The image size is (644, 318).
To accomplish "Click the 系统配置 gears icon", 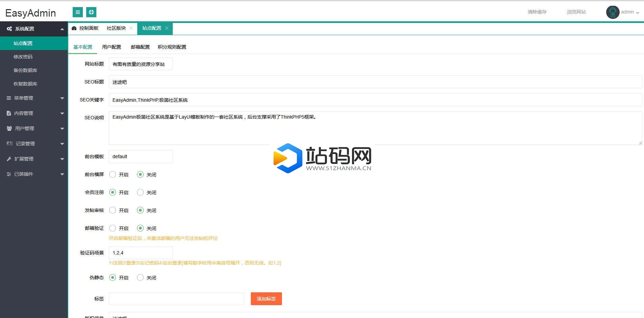I will [x=9, y=29].
